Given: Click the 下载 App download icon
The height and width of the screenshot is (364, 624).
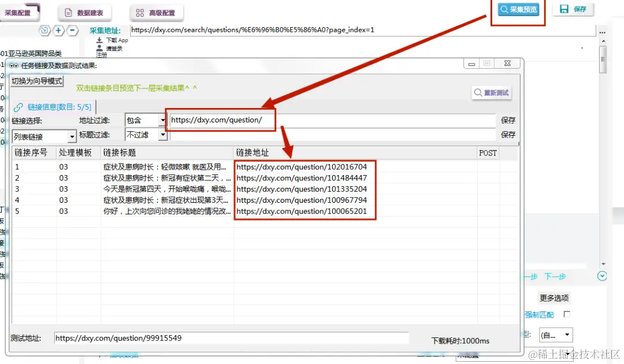Looking at the screenshot, I should tap(99, 40).
